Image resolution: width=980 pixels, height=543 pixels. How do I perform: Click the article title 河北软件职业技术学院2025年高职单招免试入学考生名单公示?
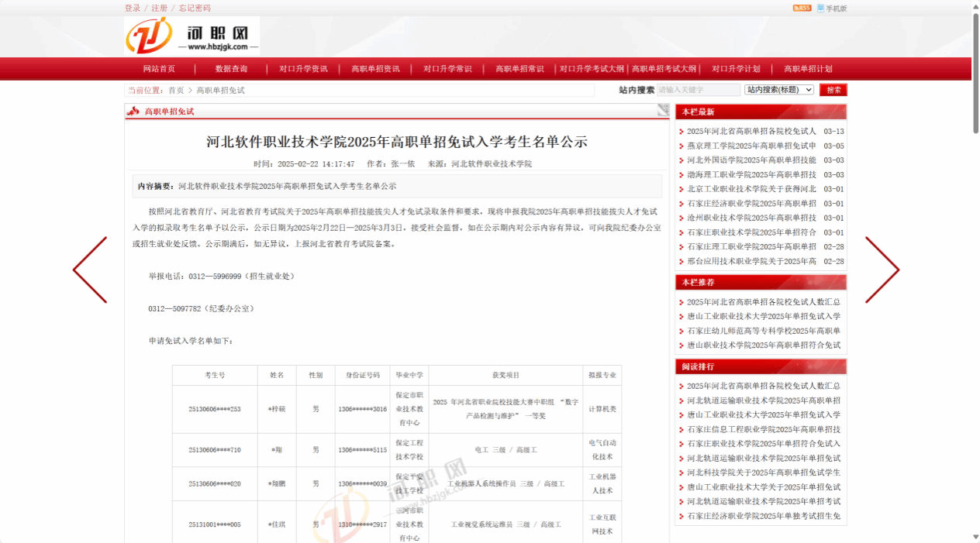point(397,142)
